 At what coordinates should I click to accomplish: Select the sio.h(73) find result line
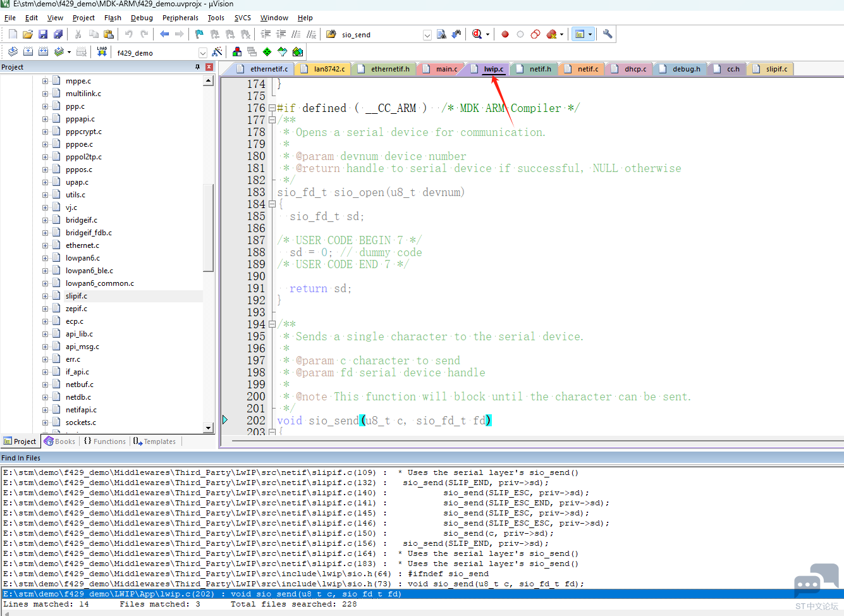point(422,584)
